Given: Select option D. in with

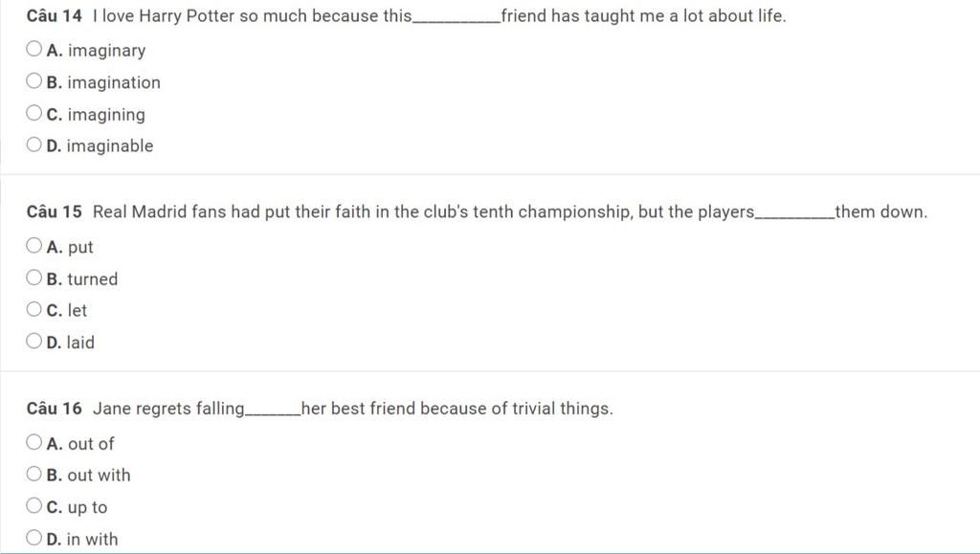Looking at the screenshot, I should (34, 538).
